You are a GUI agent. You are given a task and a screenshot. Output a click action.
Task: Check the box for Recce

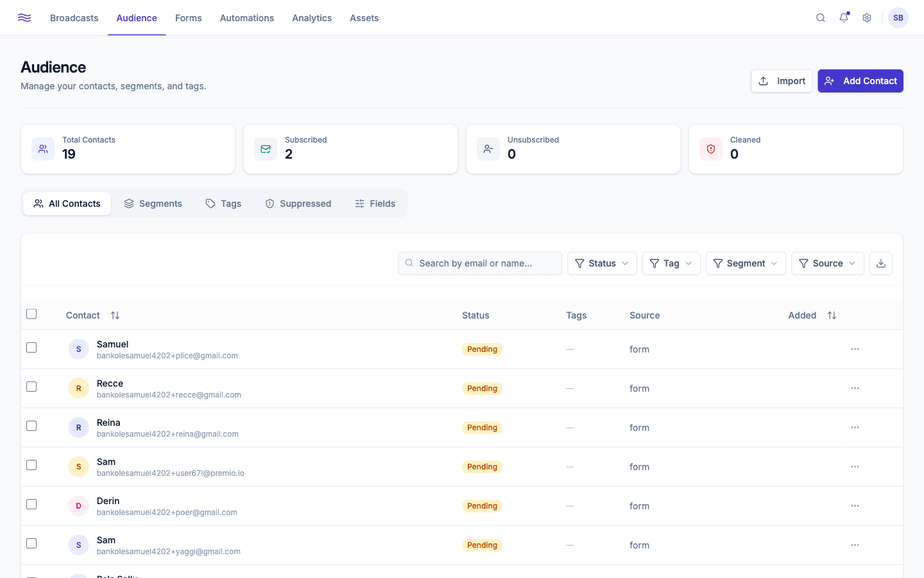(x=31, y=387)
